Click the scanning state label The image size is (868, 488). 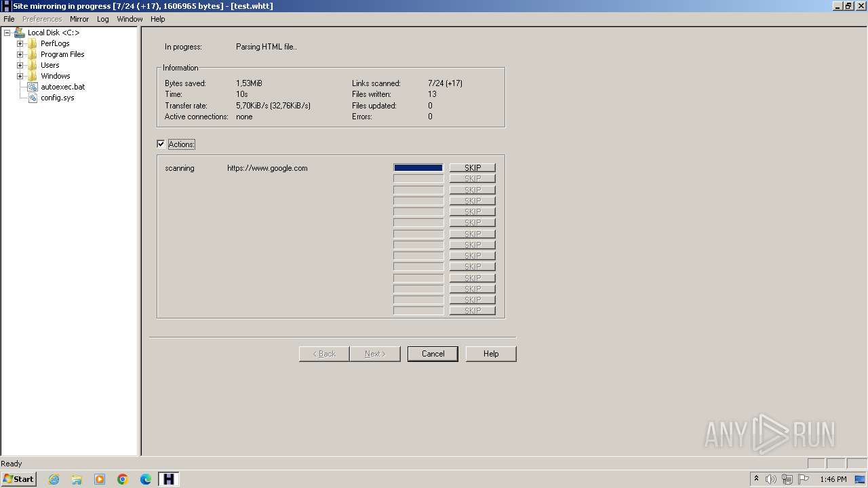click(x=180, y=168)
